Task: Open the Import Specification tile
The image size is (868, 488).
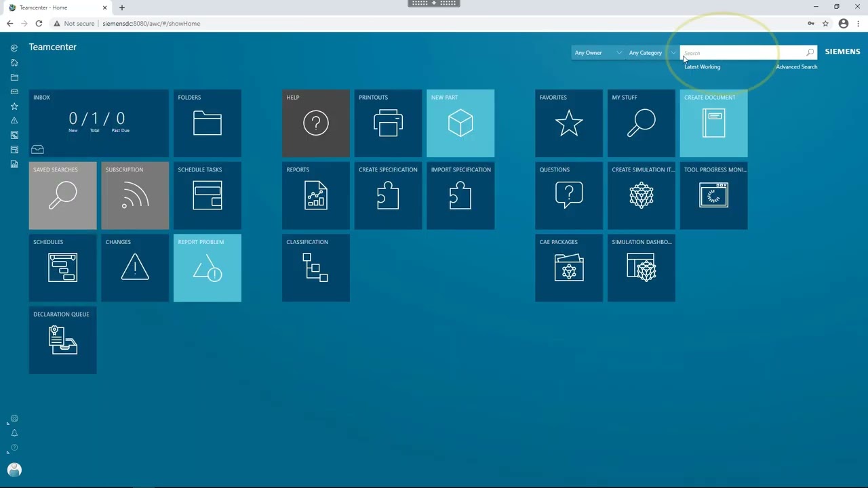Action: coord(460,196)
